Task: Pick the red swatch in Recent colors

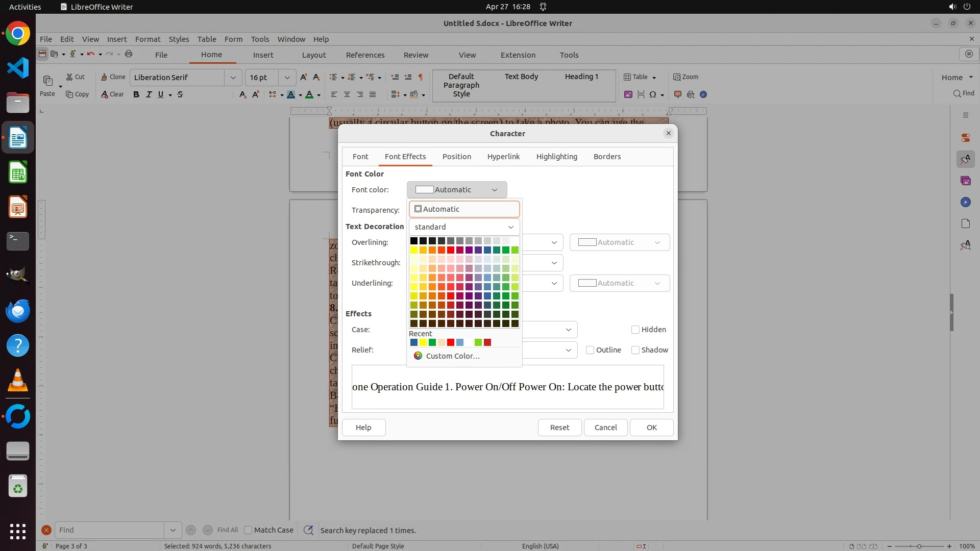Action: [451, 342]
